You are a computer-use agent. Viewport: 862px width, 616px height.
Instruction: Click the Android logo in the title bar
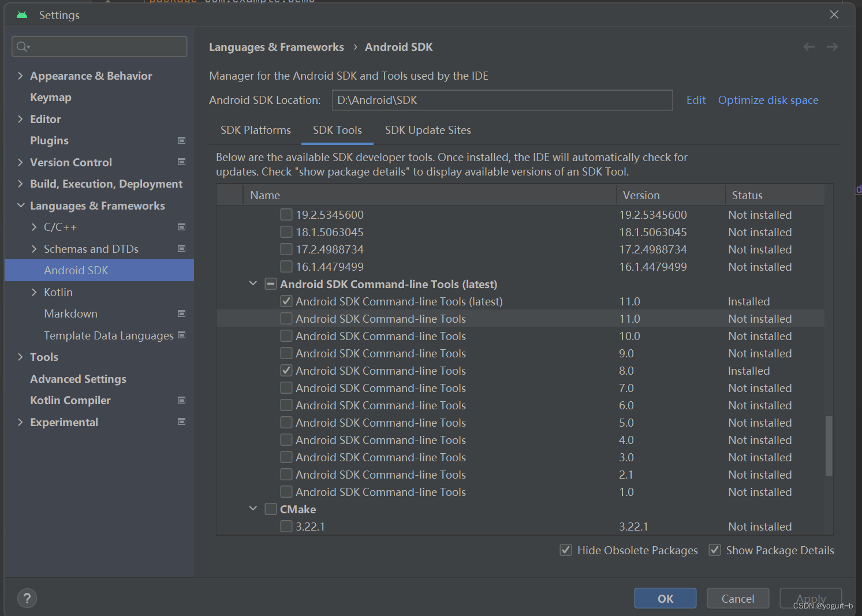pos(22,15)
